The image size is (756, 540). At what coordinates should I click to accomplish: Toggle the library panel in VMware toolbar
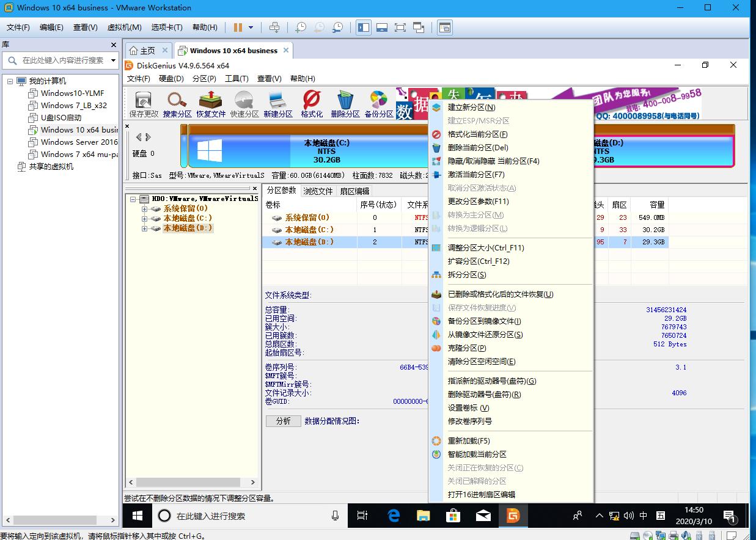(x=363, y=27)
